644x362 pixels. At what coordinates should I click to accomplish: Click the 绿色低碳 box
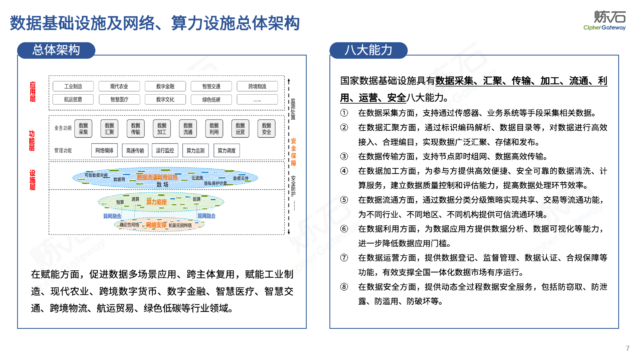211,99
